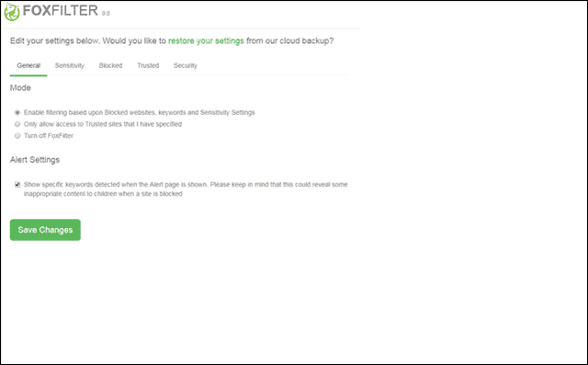Screen dimensions: 588x365
Task: Select Enable filtering based upon Blocked websites option
Action: [x=17, y=112]
